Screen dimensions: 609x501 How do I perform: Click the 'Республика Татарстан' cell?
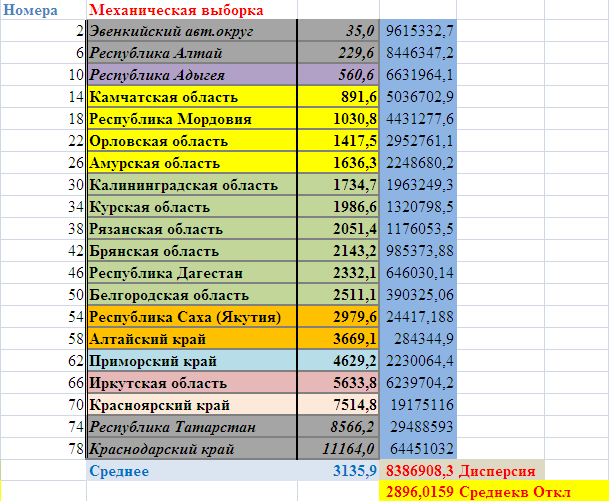click(x=192, y=427)
